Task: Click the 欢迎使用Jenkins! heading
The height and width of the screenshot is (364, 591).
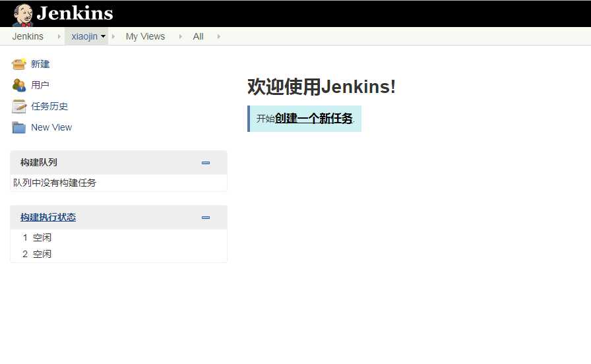Action: tap(321, 86)
